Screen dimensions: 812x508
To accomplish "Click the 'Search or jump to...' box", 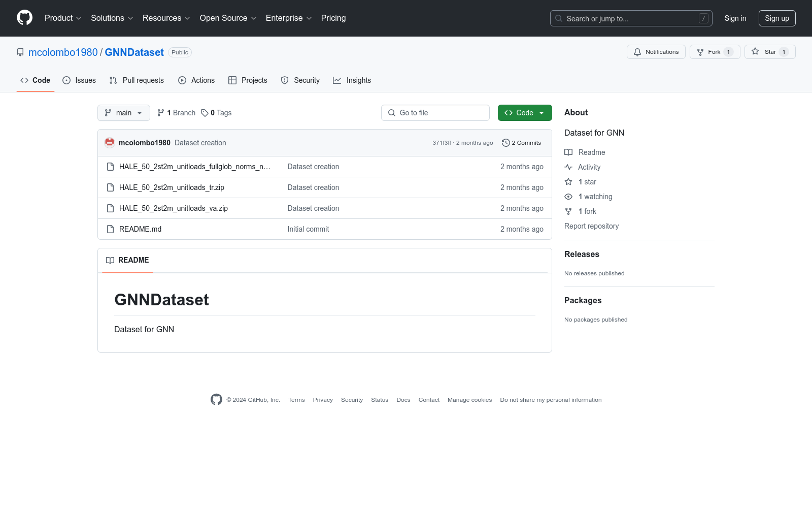I will tap(631, 18).
